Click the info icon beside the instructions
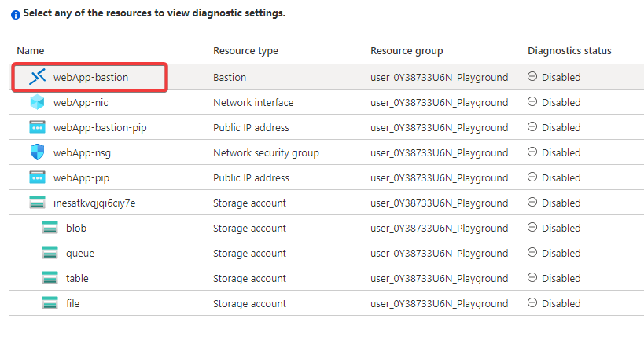Image resolution: width=644 pixels, height=344 pixels. [x=15, y=14]
